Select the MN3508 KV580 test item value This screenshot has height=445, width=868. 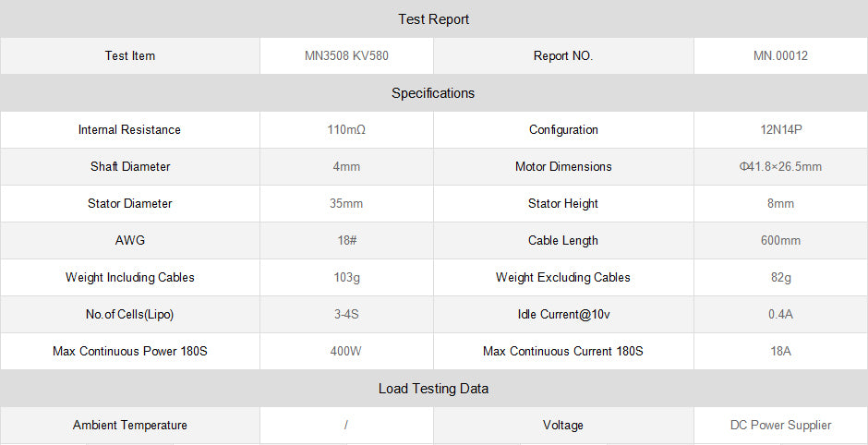click(x=346, y=56)
